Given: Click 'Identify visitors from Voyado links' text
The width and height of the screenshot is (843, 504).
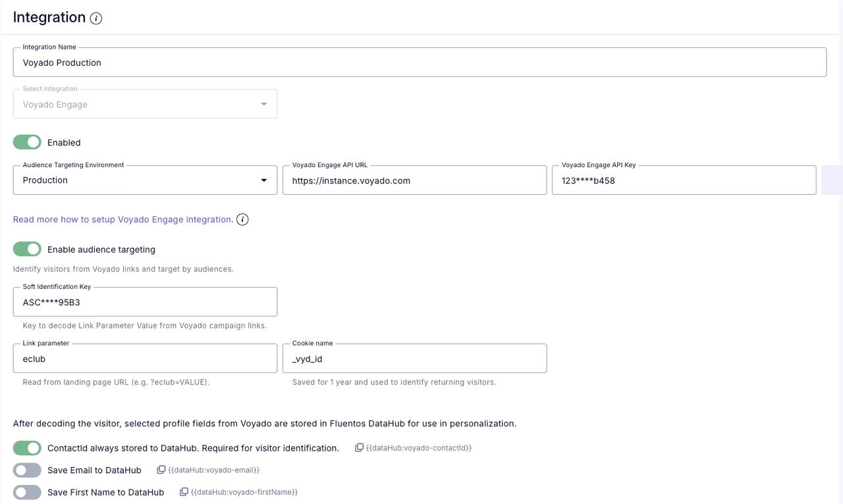Looking at the screenshot, I should point(123,269).
